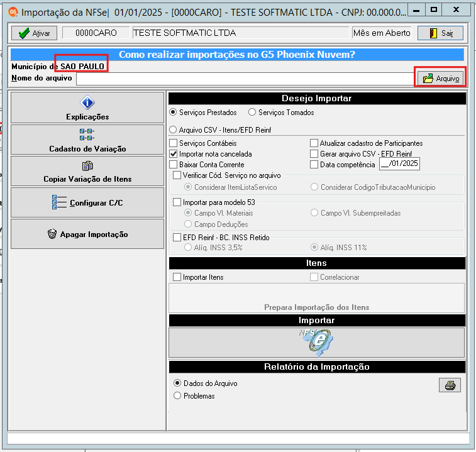Click the Sair exit button
The image size is (476, 452).
[x=441, y=33]
